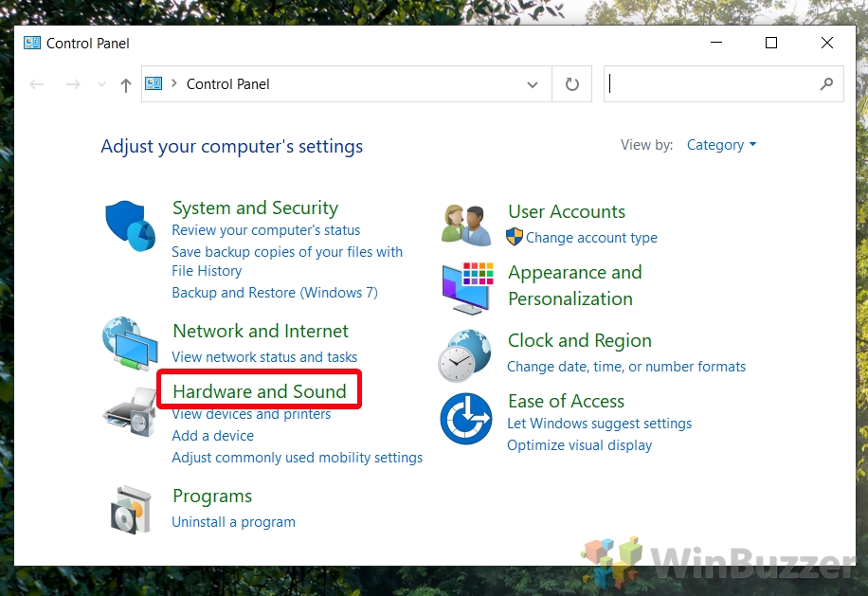Expand the chevron before Control Panel breadcrumb
The height and width of the screenshot is (596, 868).
point(173,83)
